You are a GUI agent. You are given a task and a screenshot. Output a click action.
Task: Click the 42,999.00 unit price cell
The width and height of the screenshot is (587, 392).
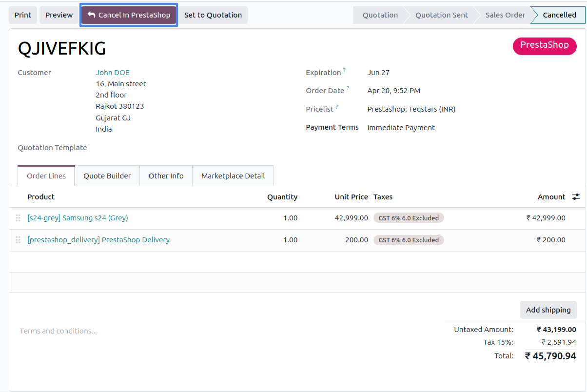click(352, 218)
